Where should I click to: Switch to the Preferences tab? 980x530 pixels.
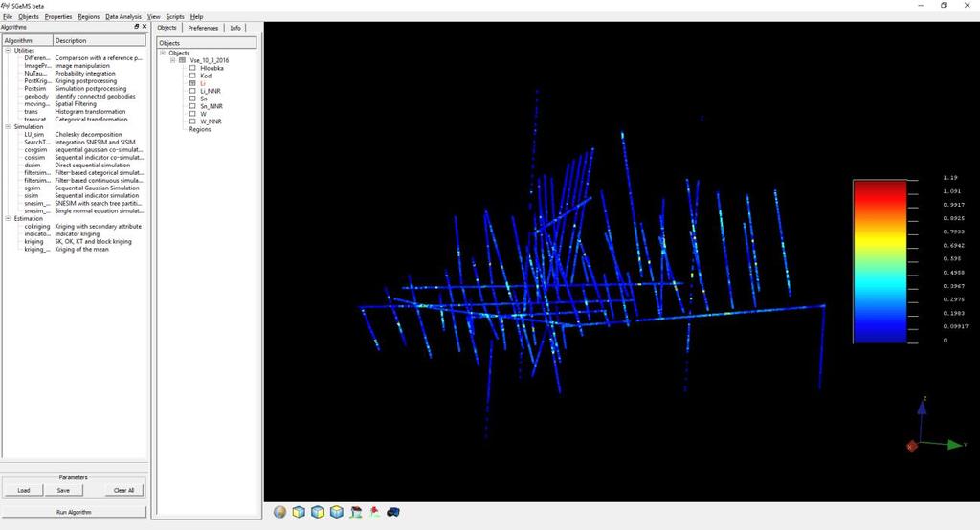[x=203, y=28]
